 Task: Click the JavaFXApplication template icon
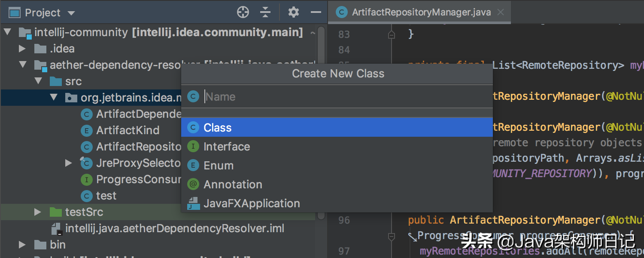coord(193,203)
